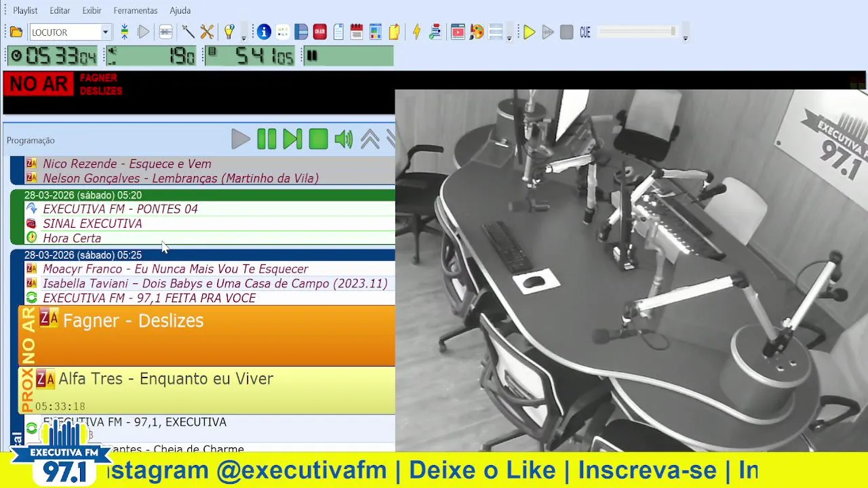Click the light bulb hint icon
This screenshot has width=868, height=488.
pyautogui.click(x=229, y=32)
